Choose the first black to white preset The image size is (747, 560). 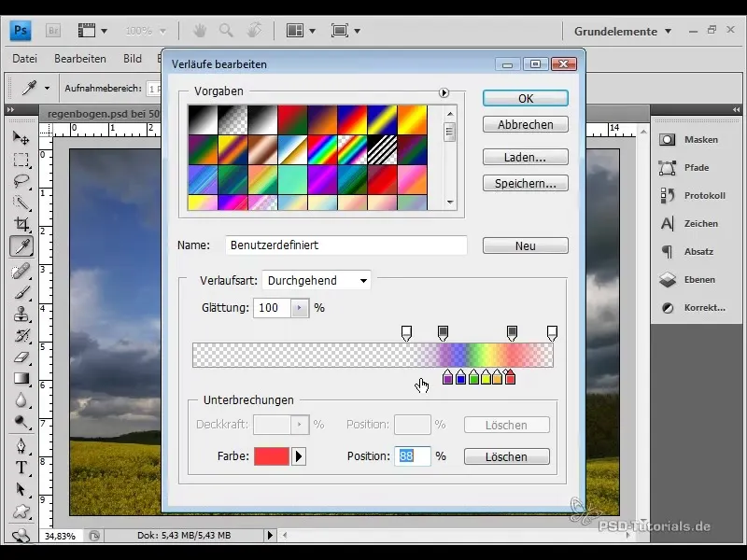tap(203, 120)
